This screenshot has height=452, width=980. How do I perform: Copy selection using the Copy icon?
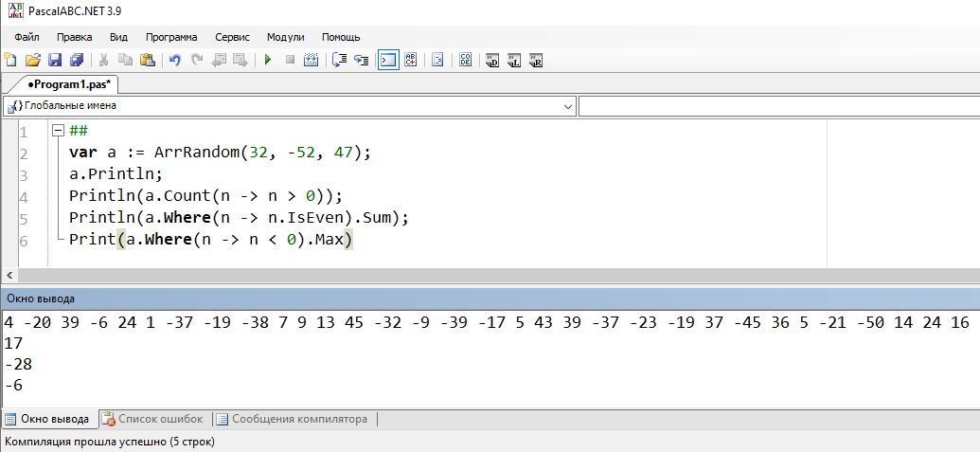126,60
